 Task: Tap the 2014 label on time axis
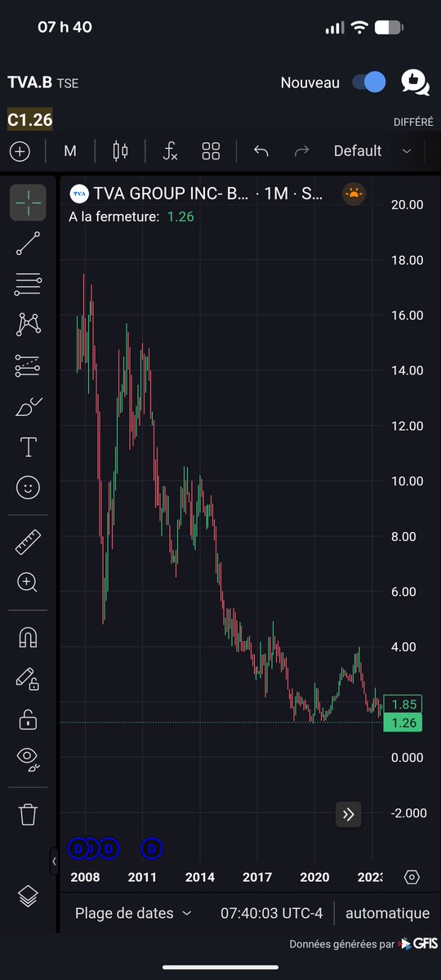pyautogui.click(x=200, y=878)
